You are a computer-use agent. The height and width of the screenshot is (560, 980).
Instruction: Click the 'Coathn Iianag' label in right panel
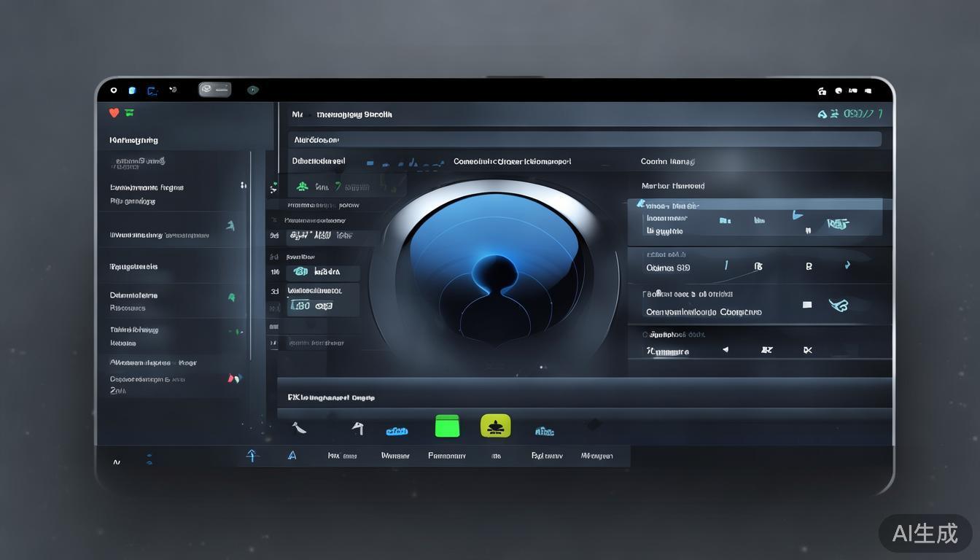click(667, 161)
